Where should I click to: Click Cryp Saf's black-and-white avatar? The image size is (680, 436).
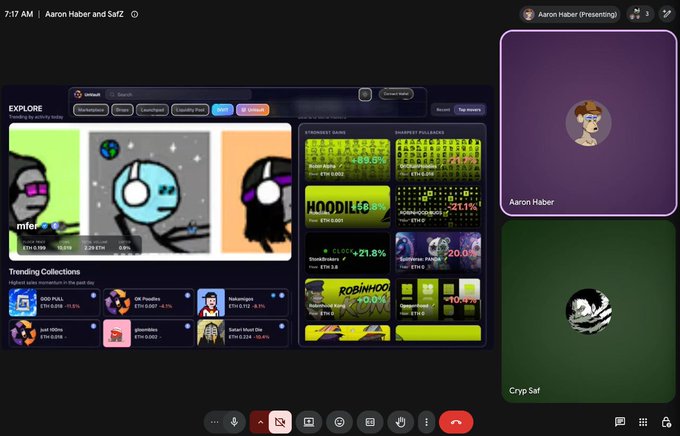[588, 311]
